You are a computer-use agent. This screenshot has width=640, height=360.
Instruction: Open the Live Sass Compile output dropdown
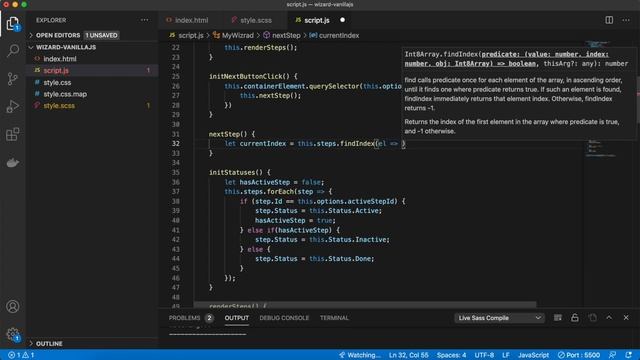499,318
